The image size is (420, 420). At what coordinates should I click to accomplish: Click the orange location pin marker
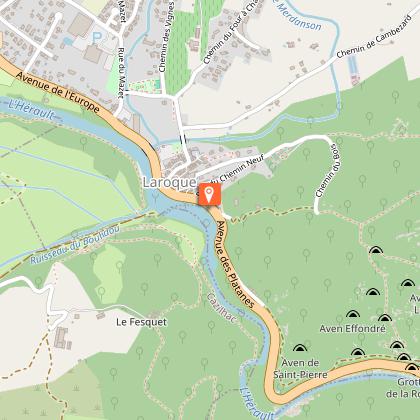[210, 194]
